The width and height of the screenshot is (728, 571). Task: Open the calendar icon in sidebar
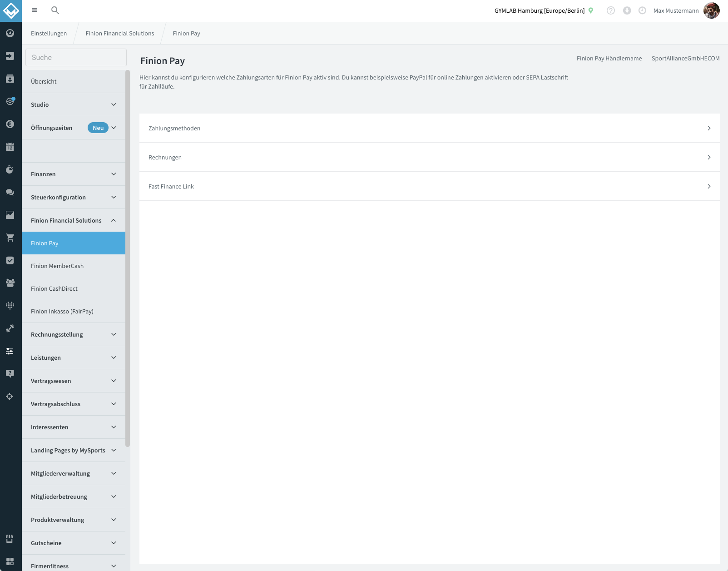pyautogui.click(x=10, y=147)
